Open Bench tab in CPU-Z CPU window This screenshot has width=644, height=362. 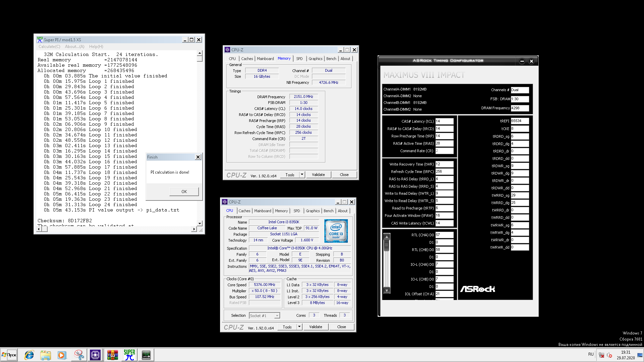point(328,211)
